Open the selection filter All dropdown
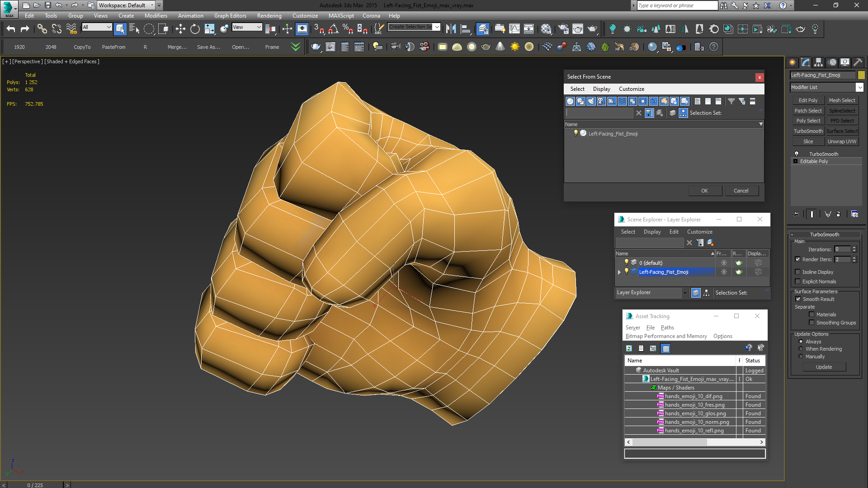The width and height of the screenshot is (868, 488). click(97, 27)
